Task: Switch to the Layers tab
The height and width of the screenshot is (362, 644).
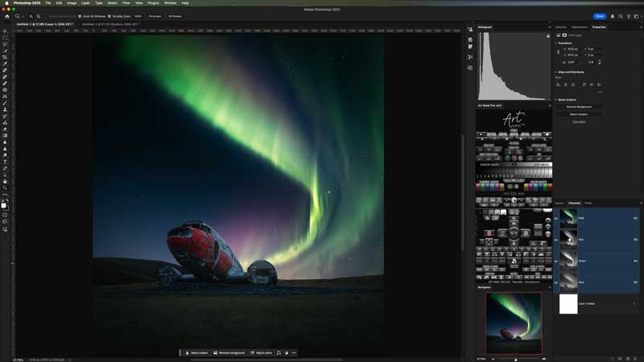Action: 559,203
